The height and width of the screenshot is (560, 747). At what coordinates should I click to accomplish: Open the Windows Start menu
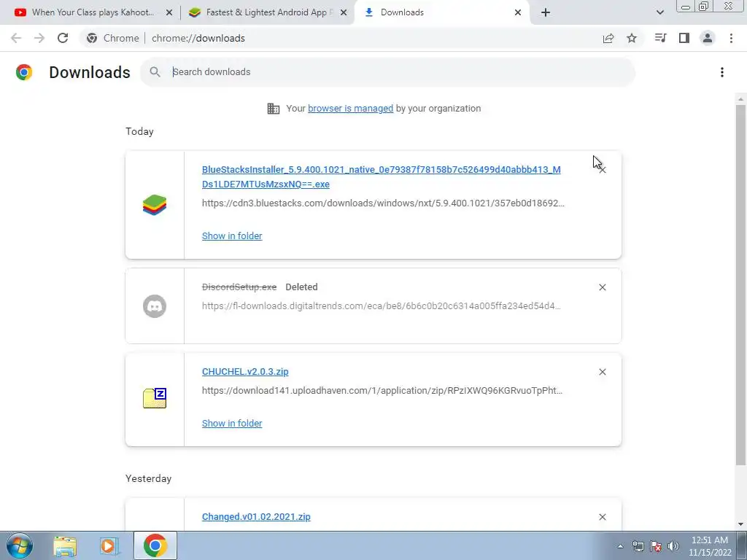point(20,545)
